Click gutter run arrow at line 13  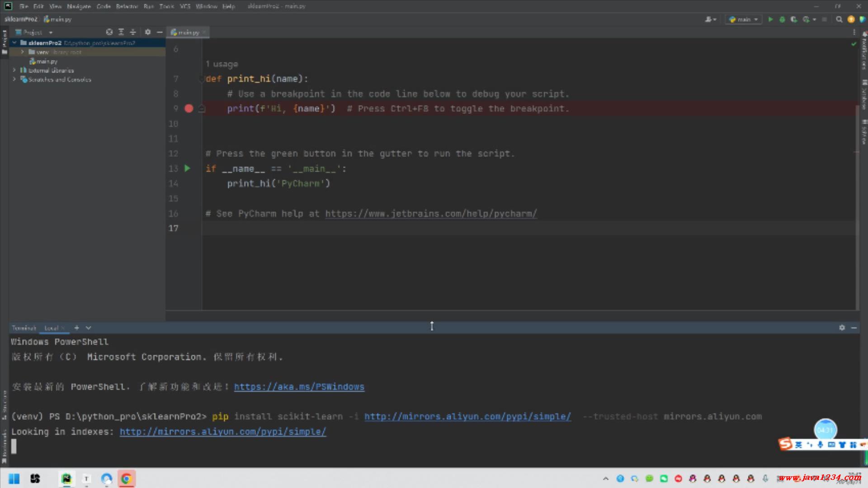coord(188,169)
